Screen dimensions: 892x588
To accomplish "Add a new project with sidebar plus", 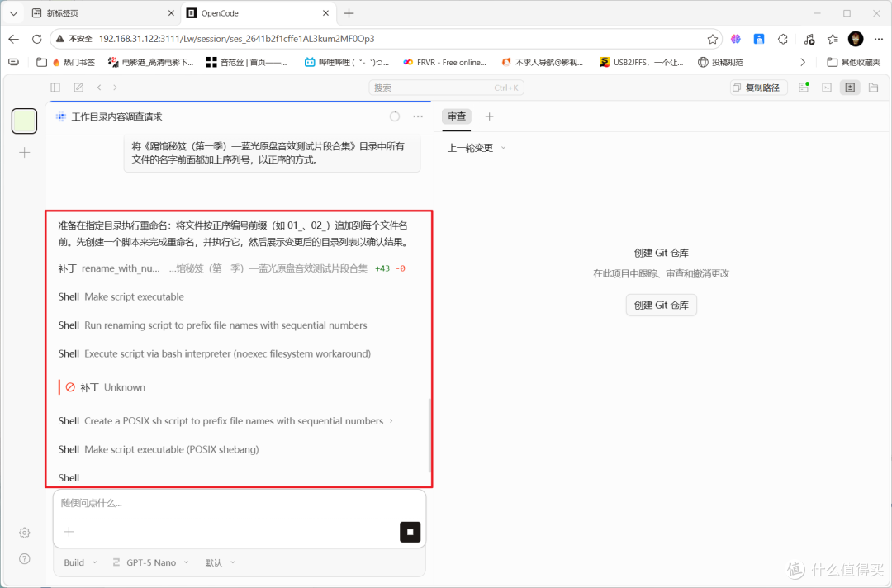I will point(25,153).
